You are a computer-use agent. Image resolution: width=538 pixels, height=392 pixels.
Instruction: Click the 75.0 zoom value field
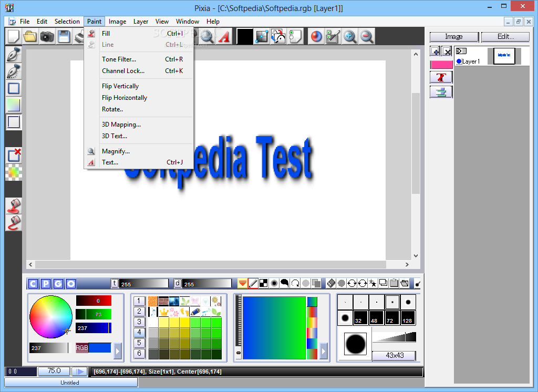pos(54,371)
